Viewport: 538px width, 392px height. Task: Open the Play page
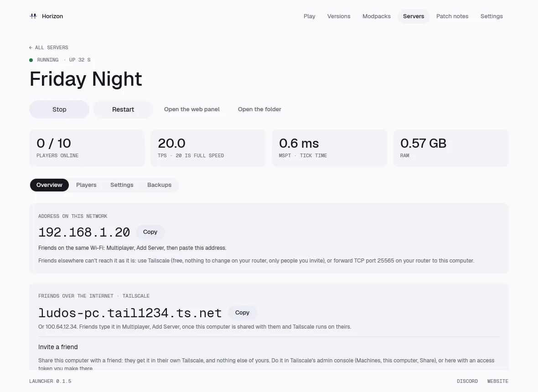tap(310, 16)
